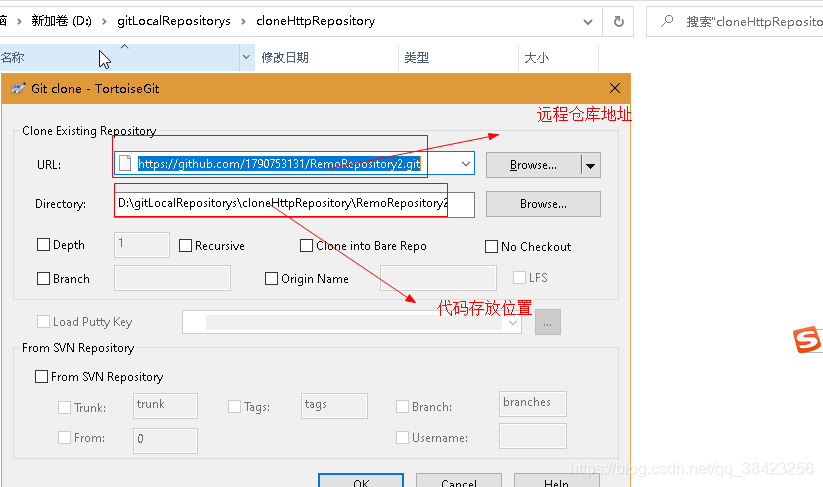The image size is (823, 487).
Task: Toggle the From revision checkbox
Action: click(x=65, y=438)
